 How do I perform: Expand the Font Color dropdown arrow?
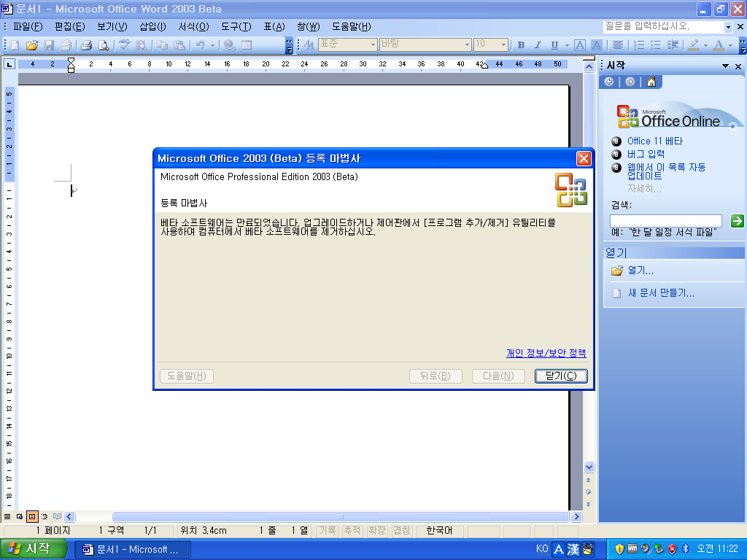click(730, 46)
